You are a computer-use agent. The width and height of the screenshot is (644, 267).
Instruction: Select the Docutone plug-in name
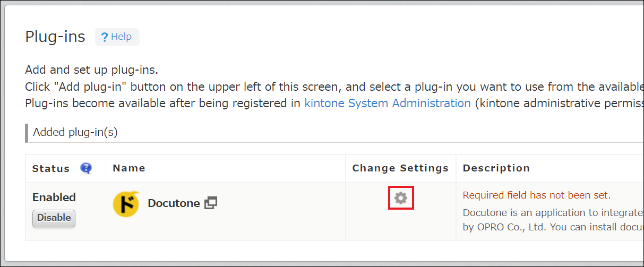pos(174,203)
